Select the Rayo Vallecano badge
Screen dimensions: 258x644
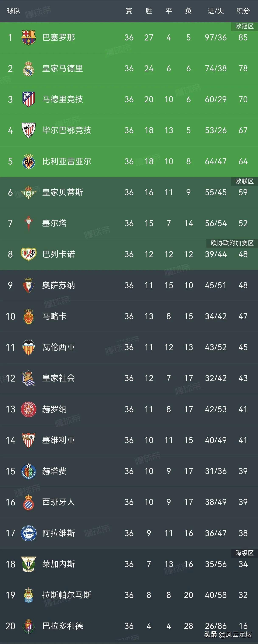pyautogui.click(x=29, y=254)
